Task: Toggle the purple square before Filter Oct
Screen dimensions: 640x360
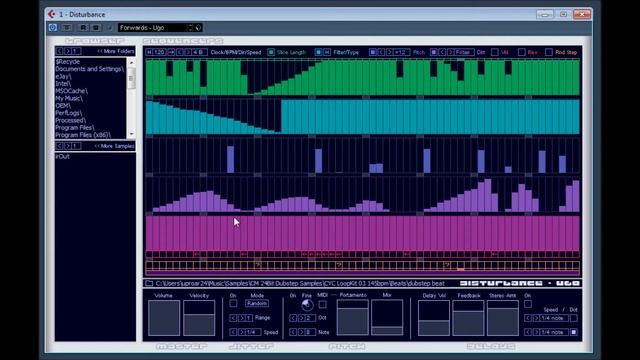Action: (434, 52)
